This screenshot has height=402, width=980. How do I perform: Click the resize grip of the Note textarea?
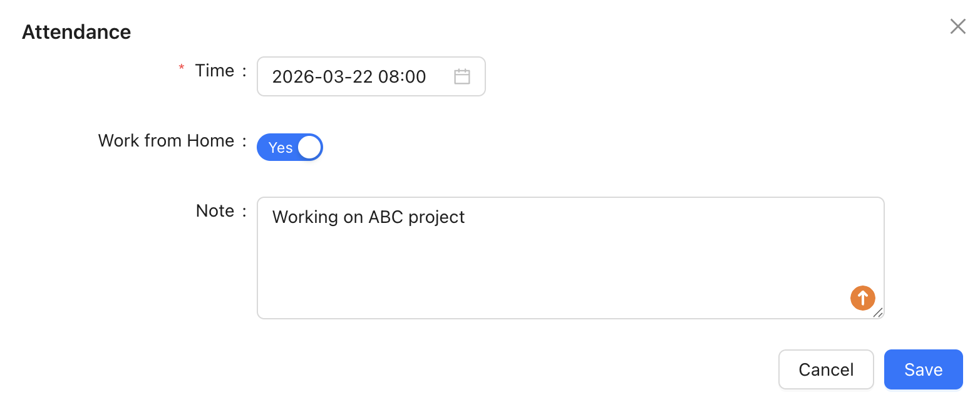coord(878,312)
